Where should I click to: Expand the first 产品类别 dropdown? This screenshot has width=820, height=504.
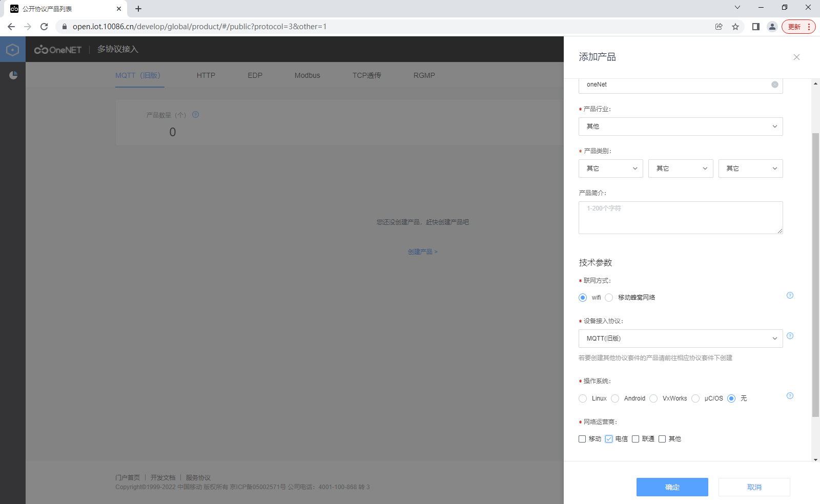611,169
